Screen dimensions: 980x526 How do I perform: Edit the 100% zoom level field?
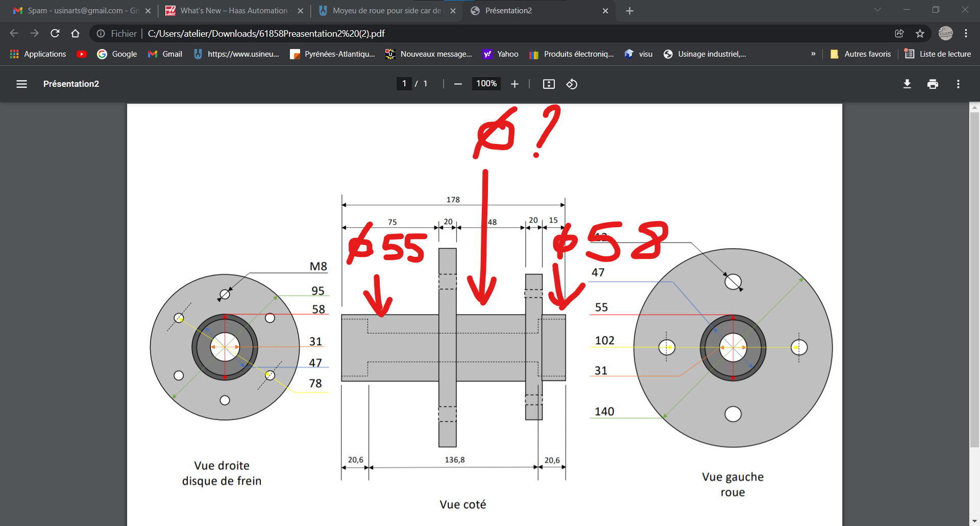[486, 83]
